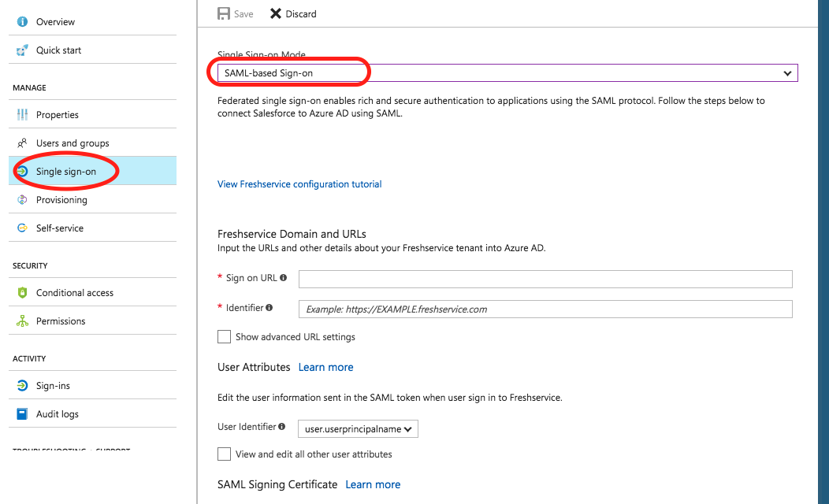Click the Permissions tree icon
Screen dimensions: 829x504
pos(22,321)
